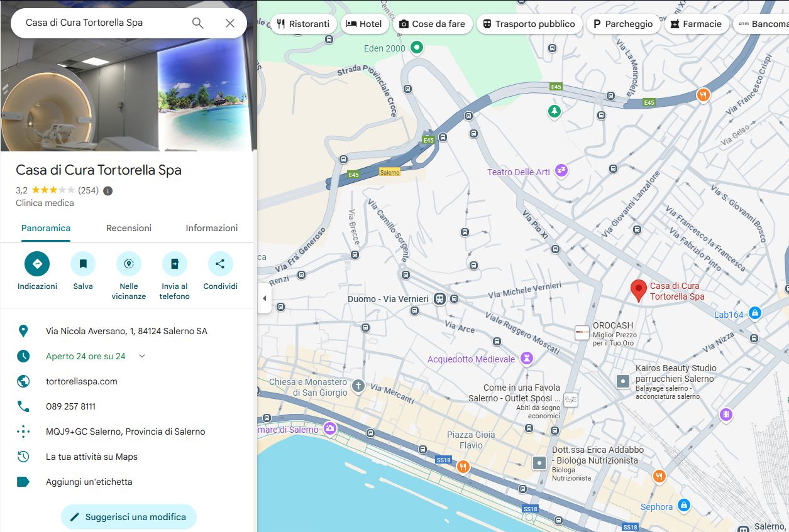
Task: Click the Dott.ssa Erica Addabbo marker
Action: pyautogui.click(x=539, y=463)
